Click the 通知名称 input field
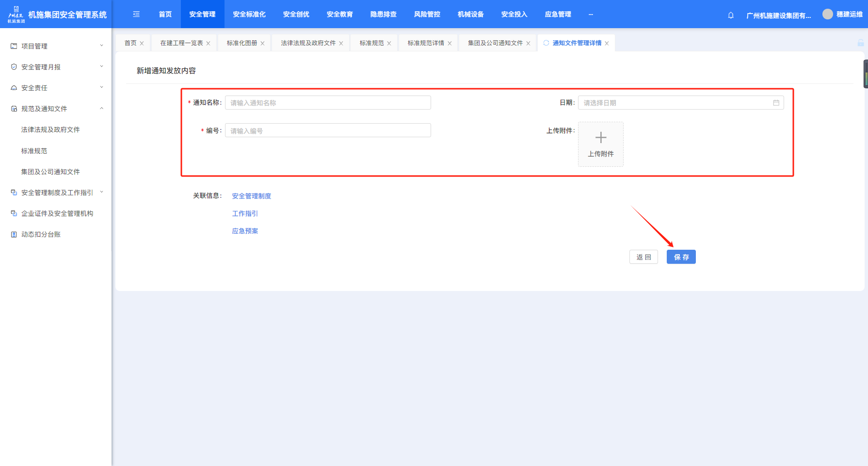 328,103
